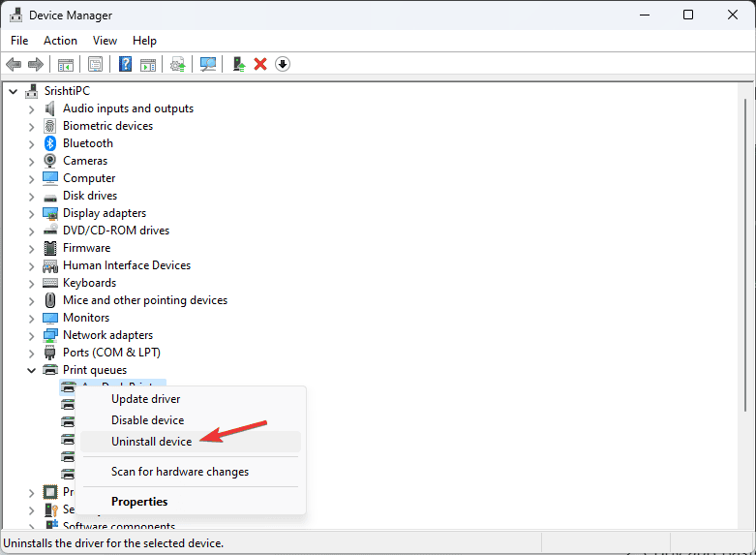
Task: Choose Update driver from context menu
Action: 191,399
